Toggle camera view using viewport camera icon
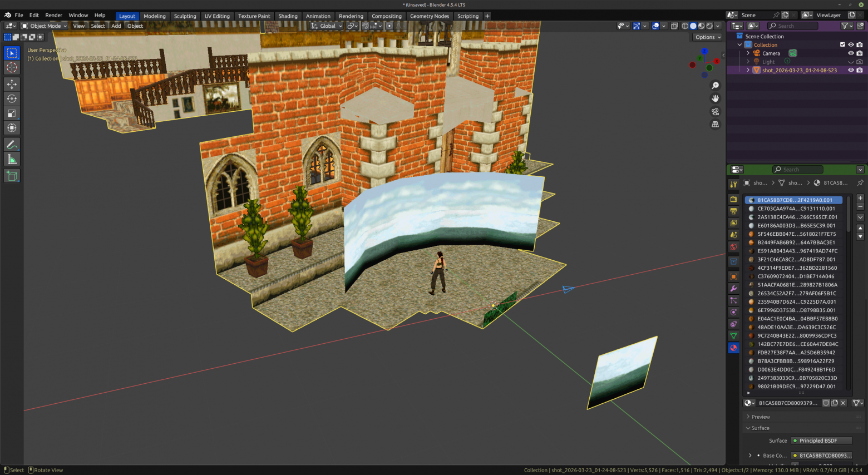The image size is (868, 475). coord(716,111)
